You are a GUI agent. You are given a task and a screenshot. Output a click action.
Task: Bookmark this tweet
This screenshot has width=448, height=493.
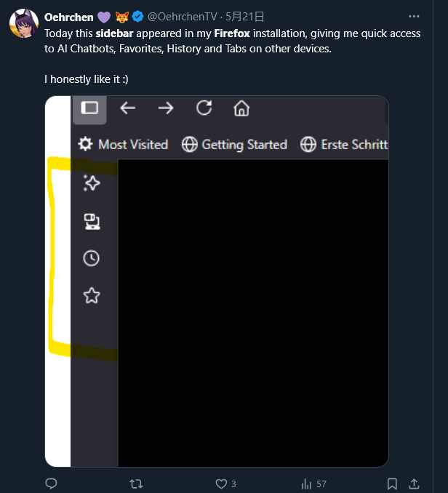392,484
